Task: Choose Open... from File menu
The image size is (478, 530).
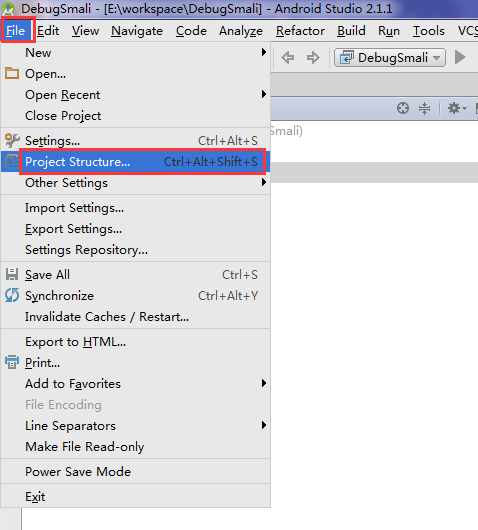Action: pyautogui.click(x=135, y=73)
